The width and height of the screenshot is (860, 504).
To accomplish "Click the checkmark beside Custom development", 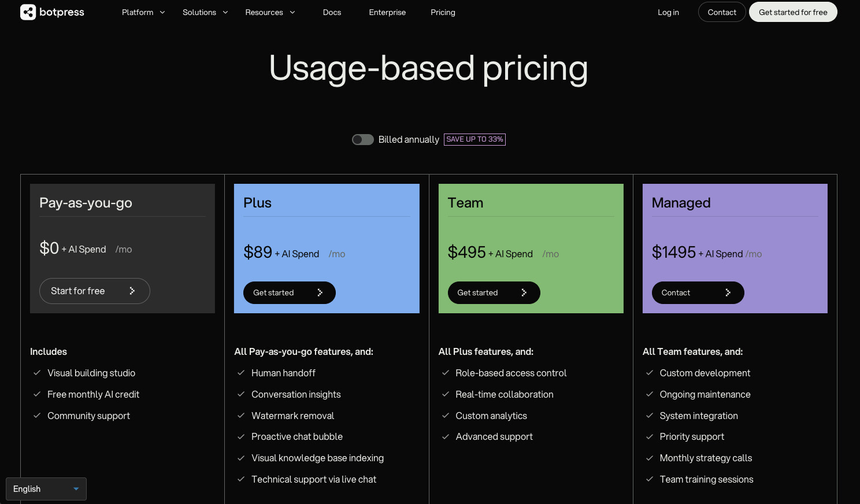I will click(649, 373).
